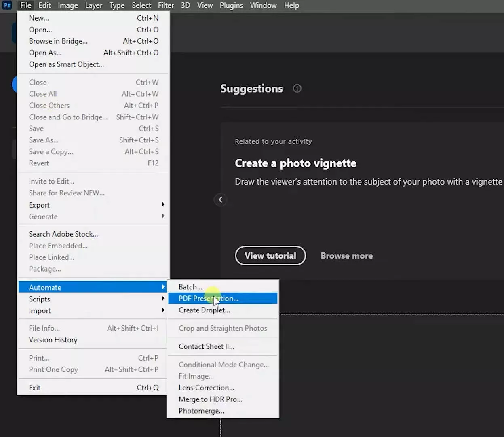Open the View menu
Viewport: 504px width, 437px height.
tap(205, 5)
